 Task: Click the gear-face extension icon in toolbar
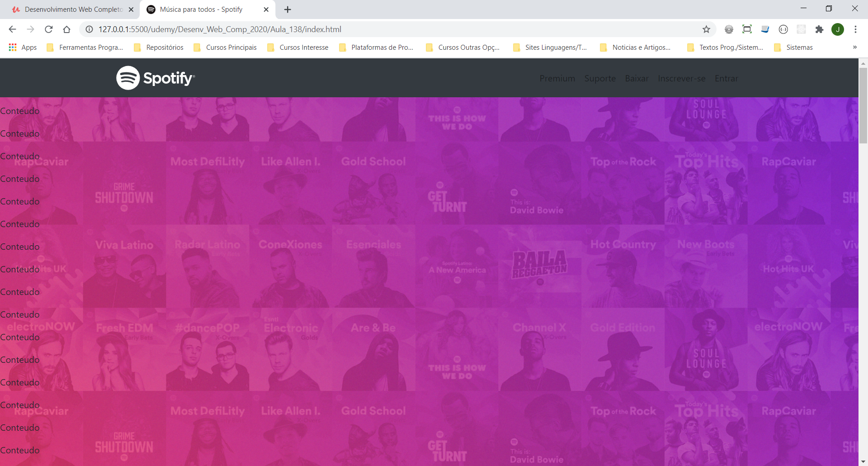[x=729, y=29]
